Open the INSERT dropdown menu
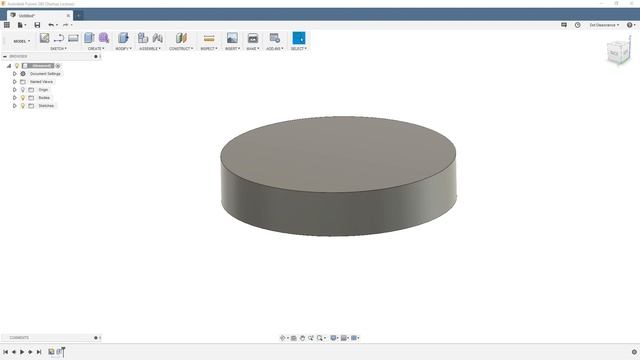Image resolution: width=640 pixels, height=360 pixels. (x=232, y=49)
